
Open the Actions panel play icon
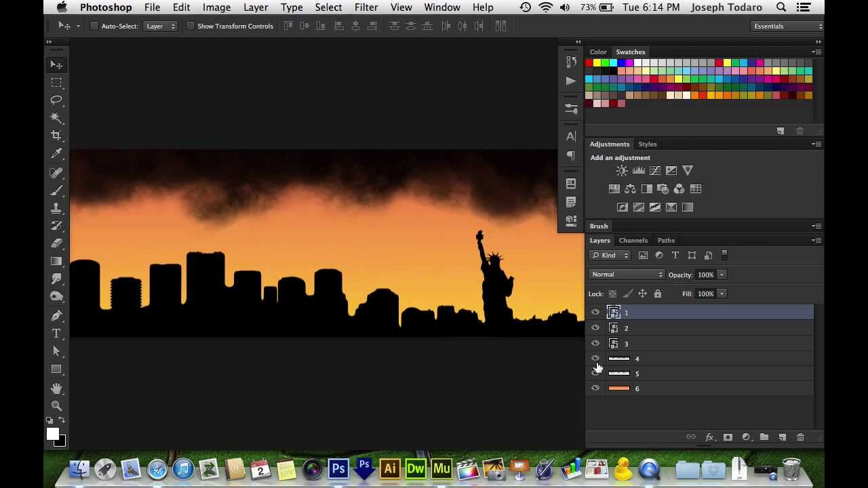point(571,81)
